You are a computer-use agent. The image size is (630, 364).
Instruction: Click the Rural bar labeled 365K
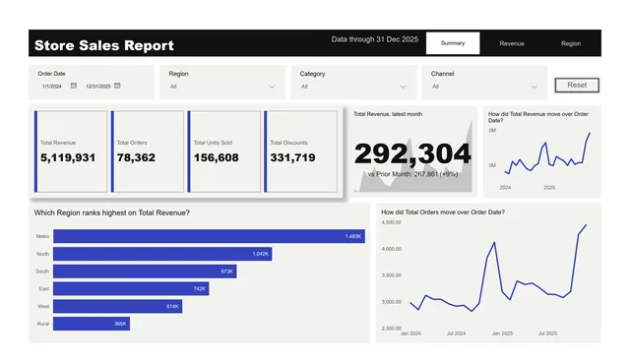(x=92, y=324)
